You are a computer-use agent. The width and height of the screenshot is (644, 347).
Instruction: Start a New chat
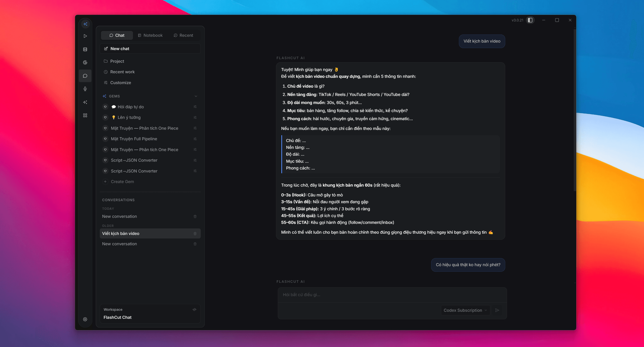(150, 49)
